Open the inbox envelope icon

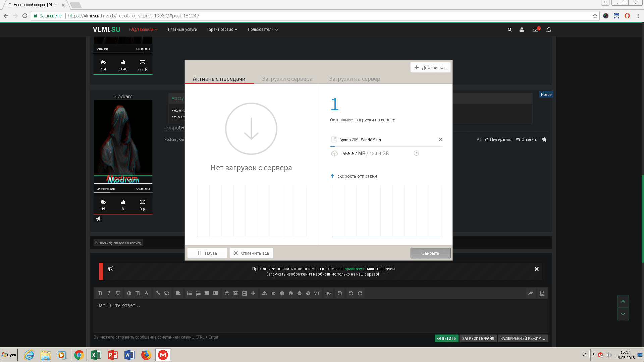coord(535,30)
